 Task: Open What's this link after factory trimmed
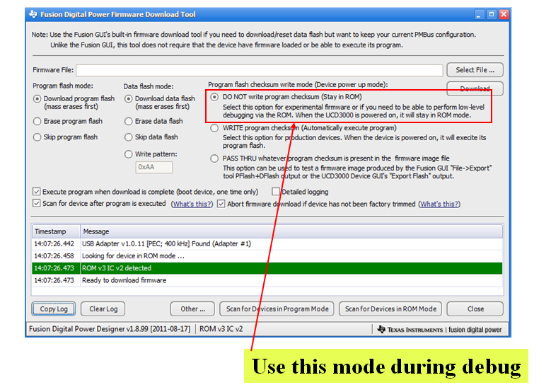(x=439, y=204)
